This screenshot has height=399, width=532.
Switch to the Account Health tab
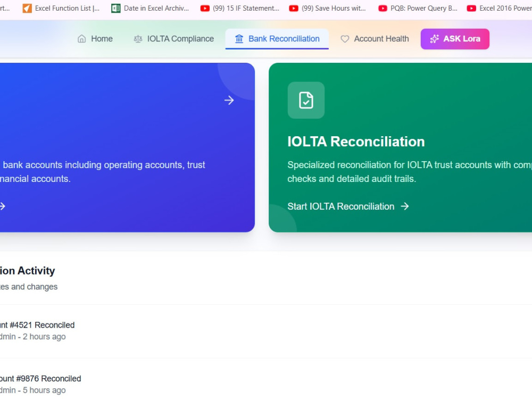375,39
